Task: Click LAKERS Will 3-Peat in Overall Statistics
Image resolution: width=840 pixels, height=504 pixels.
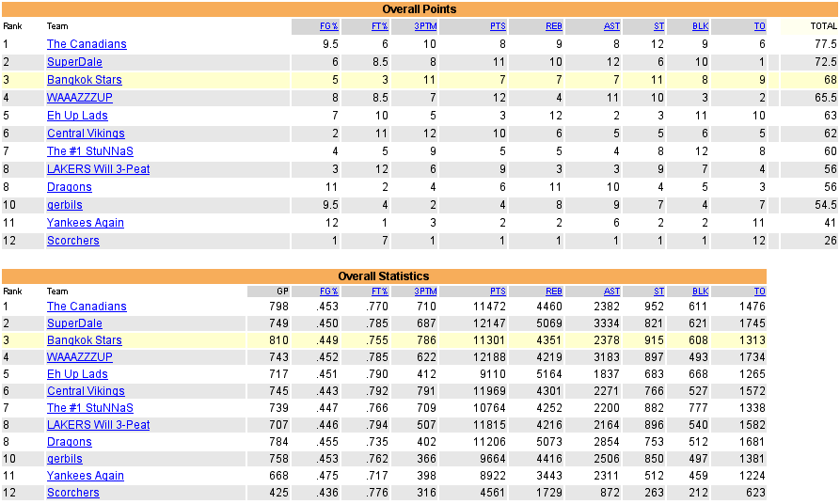Action: click(98, 425)
